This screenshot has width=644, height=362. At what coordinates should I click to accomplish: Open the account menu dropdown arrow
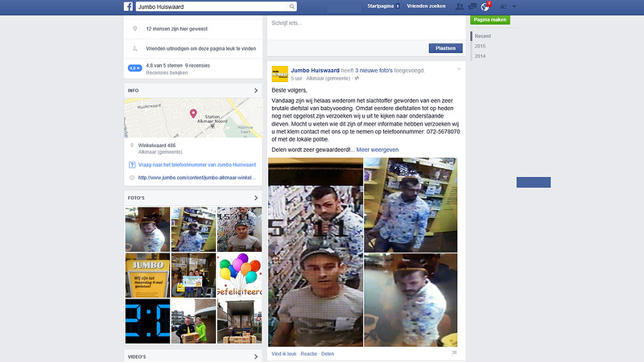pos(514,6)
